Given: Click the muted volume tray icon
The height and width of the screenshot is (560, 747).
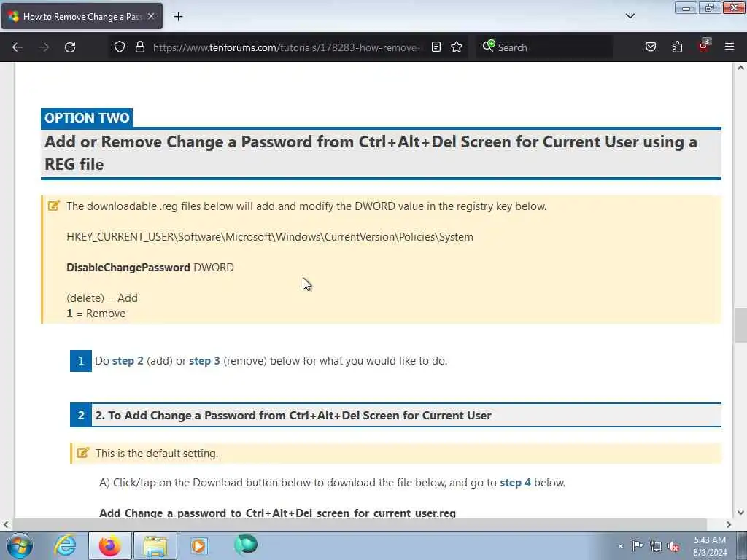Looking at the screenshot, I should tap(673, 547).
